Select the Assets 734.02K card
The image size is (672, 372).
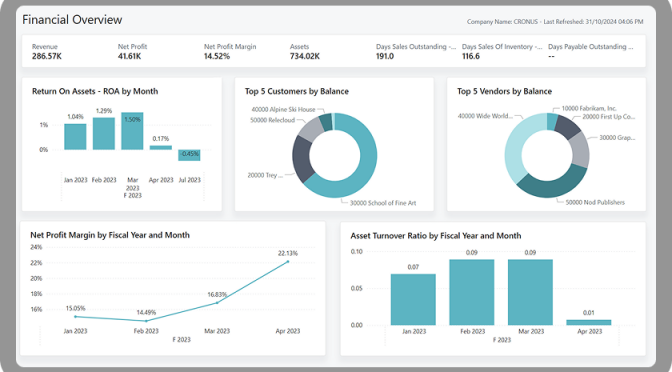(x=305, y=51)
